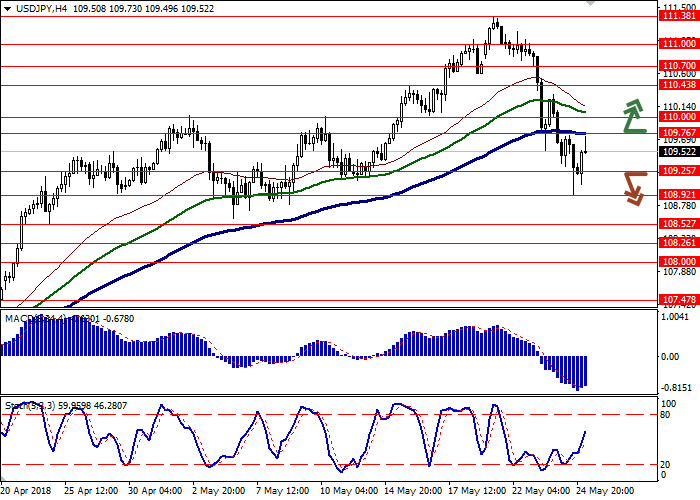Select the 109.257 support level label
The width and height of the screenshot is (700, 500).
[678, 171]
